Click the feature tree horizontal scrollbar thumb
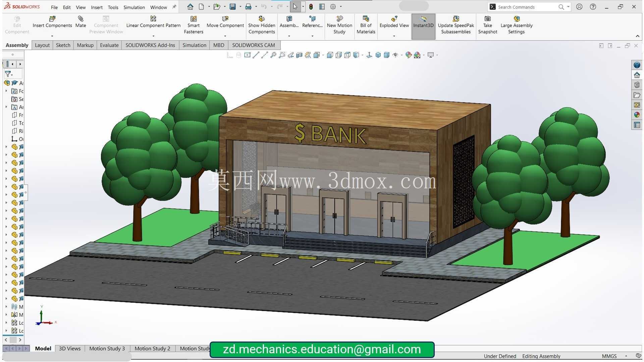 pyautogui.click(x=13, y=340)
